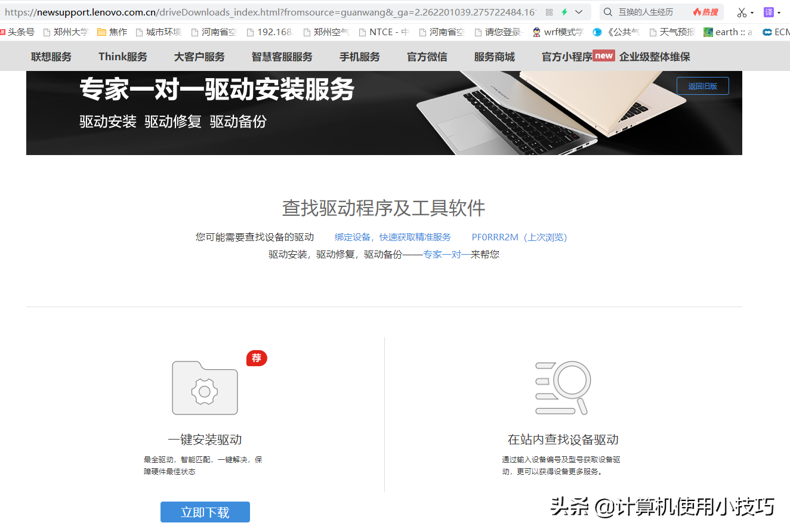The width and height of the screenshot is (790, 532).
Task: Toggle the green lightning speed-mode icon
Action: [x=564, y=12]
